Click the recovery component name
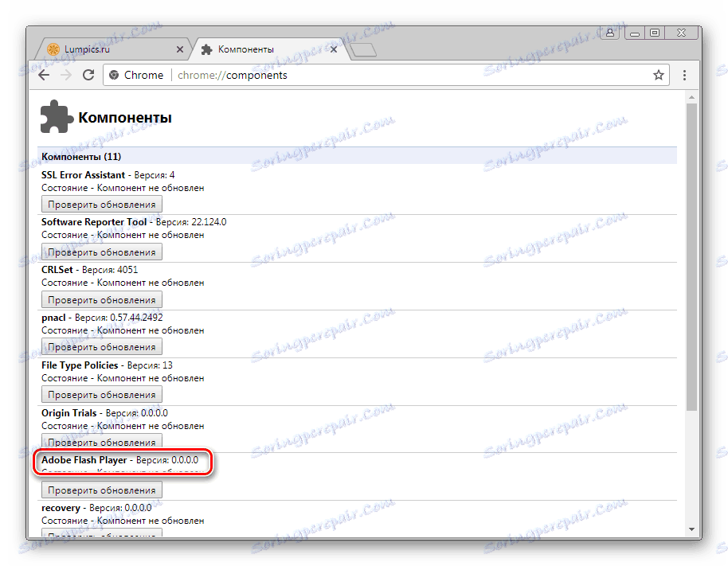 (x=61, y=508)
